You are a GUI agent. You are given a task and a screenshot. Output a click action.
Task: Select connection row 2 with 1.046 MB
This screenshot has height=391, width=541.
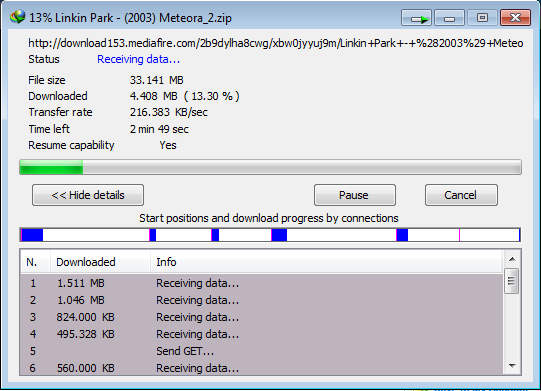(262, 300)
